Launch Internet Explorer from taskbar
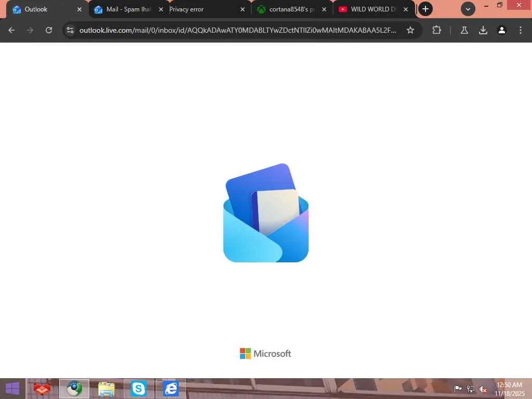532x399 pixels. [171, 389]
